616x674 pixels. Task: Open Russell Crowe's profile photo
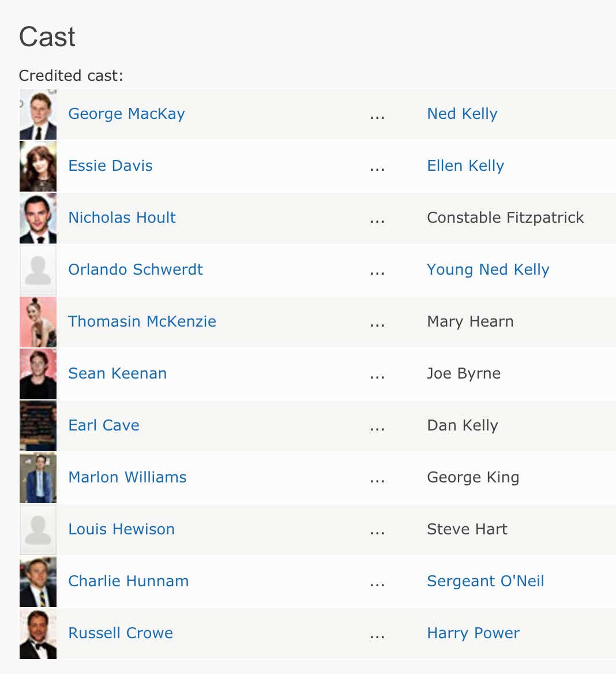click(x=37, y=633)
